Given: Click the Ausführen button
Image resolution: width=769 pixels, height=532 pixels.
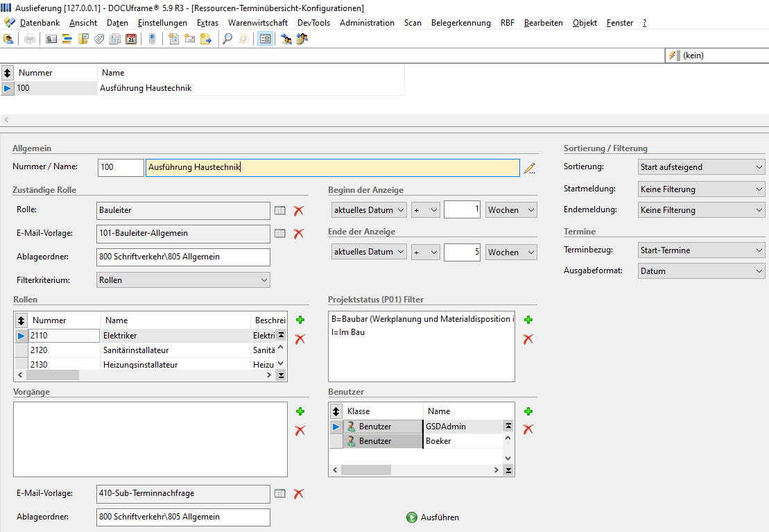Looking at the screenshot, I should tap(433, 517).
